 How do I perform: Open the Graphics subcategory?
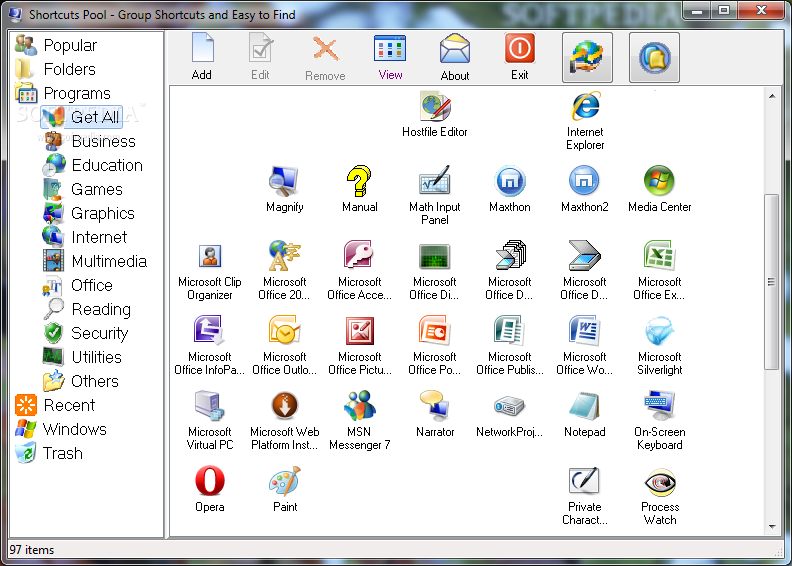[x=89, y=213]
